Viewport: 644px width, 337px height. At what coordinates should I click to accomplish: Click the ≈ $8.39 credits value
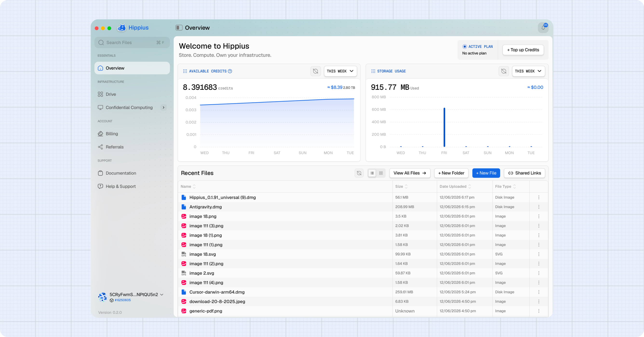(x=335, y=87)
